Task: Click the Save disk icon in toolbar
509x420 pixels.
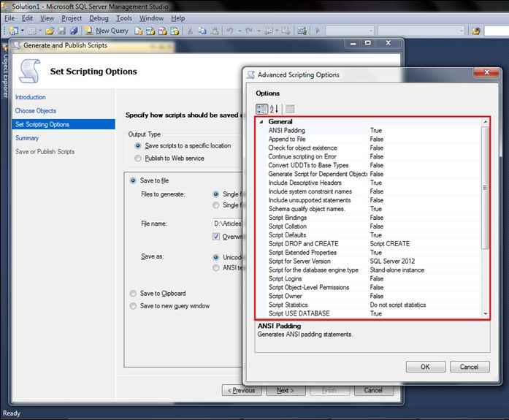Action: [x=61, y=31]
